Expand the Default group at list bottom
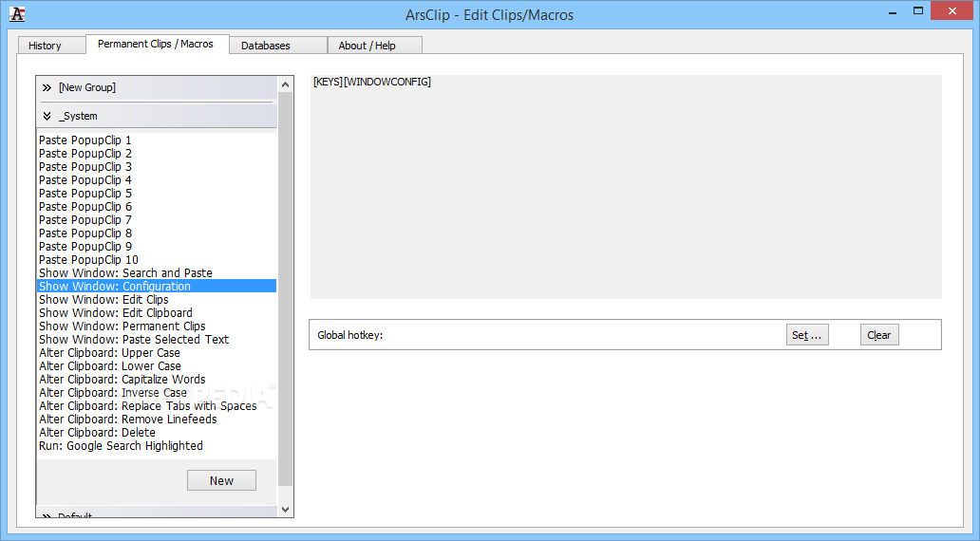This screenshot has height=541, width=980. 159,513
